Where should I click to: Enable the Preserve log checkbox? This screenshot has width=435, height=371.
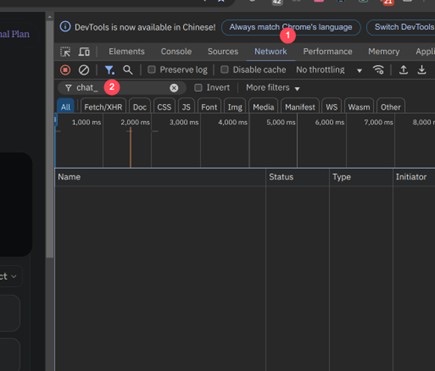[152, 70]
